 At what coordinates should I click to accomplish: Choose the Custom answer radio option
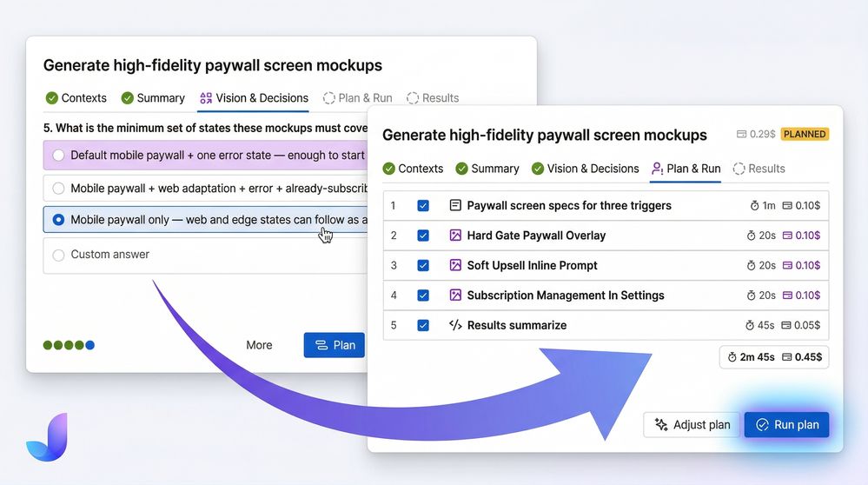click(58, 255)
